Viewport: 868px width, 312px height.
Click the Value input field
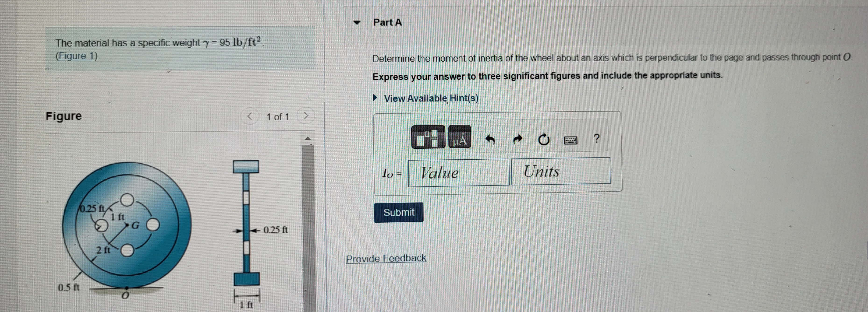[459, 173]
